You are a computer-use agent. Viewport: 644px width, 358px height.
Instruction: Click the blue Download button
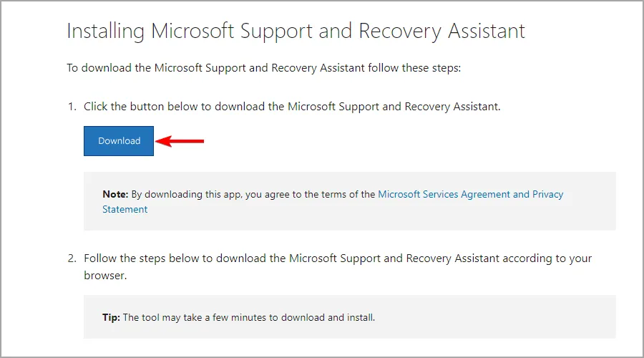click(119, 141)
